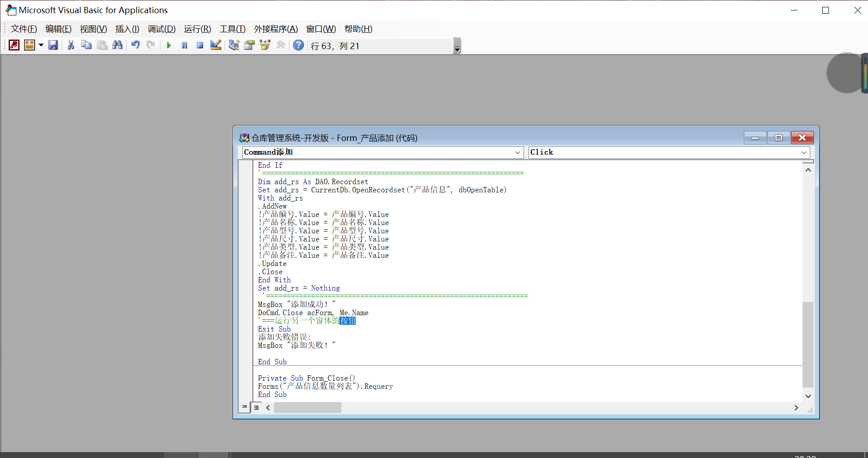Viewport: 868px width, 458px height.
Task: Open Project Explorer icon
Action: coord(234,45)
